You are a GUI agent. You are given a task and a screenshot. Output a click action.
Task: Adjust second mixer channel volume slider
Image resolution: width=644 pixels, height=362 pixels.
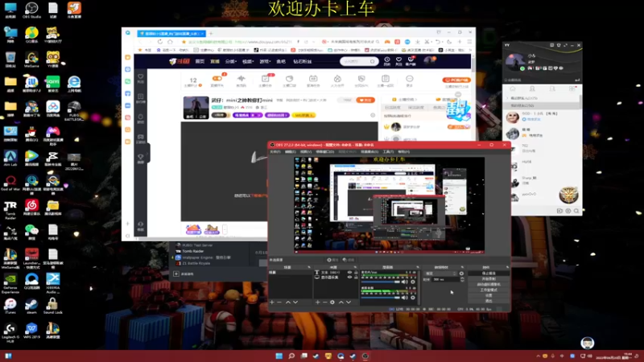pos(380,298)
